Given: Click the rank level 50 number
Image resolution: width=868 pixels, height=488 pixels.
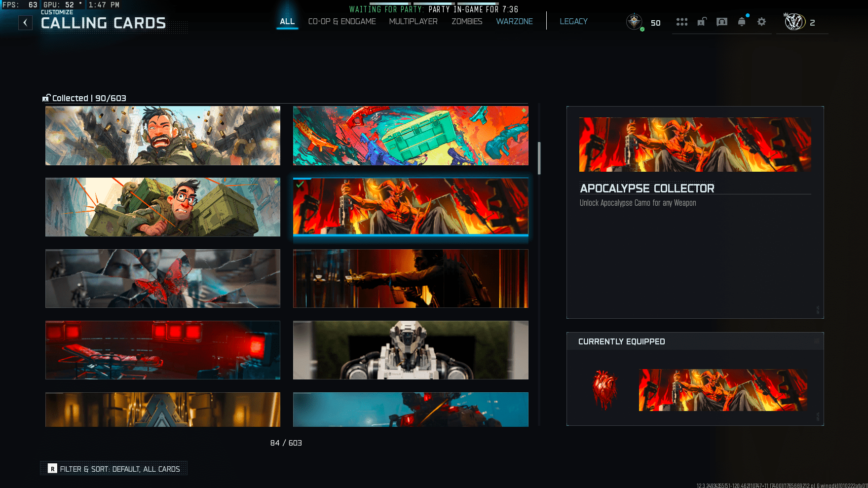Looking at the screenshot, I should [x=655, y=23].
